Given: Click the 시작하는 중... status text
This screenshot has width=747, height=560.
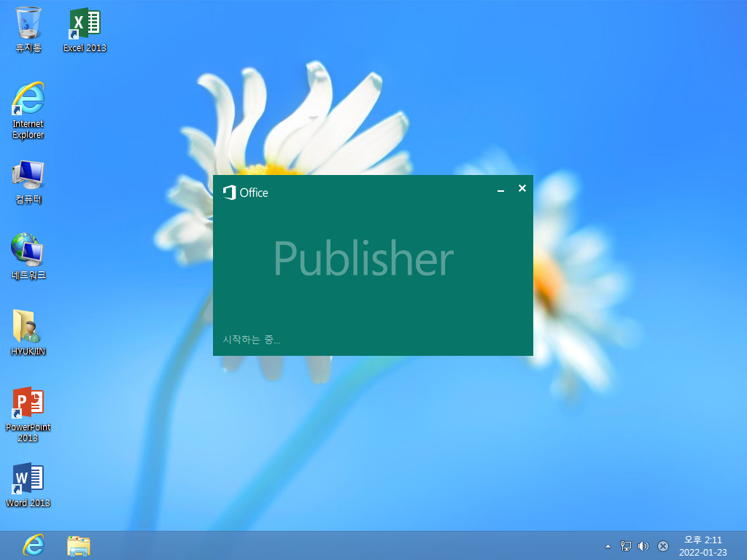Looking at the screenshot, I should (x=251, y=340).
